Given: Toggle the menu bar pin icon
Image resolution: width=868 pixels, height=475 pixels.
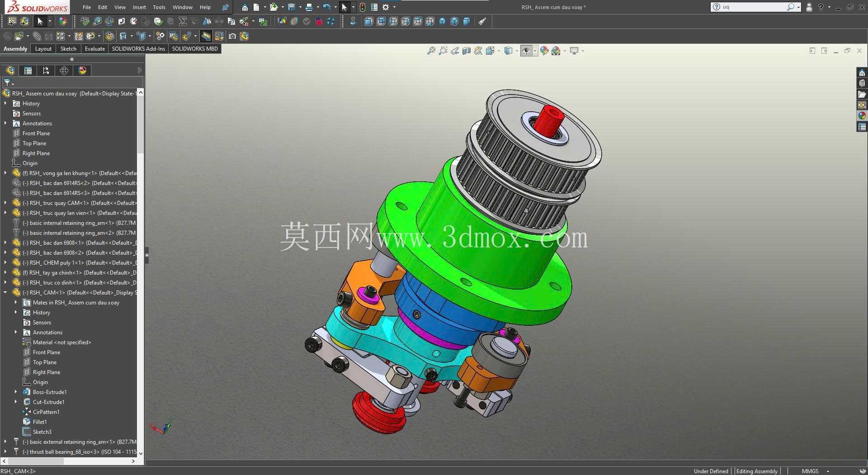Looking at the screenshot, I should [225, 7].
